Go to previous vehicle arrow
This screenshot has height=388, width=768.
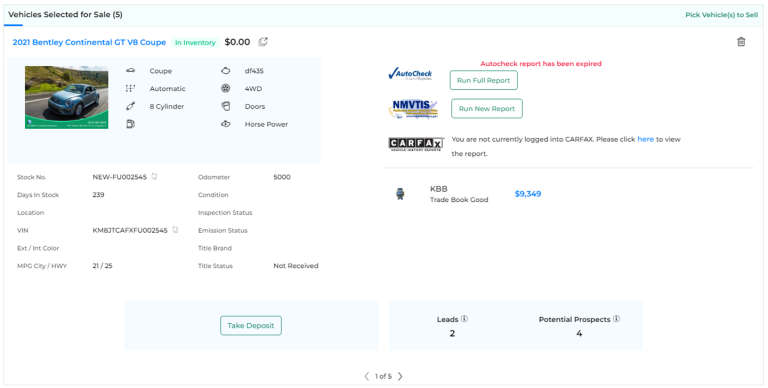[366, 376]
